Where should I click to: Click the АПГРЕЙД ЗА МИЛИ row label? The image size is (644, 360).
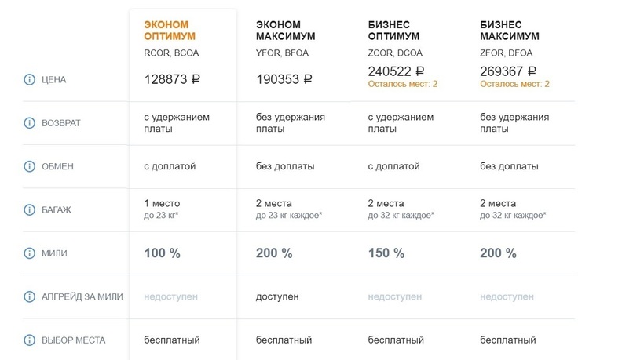point(85,297)
